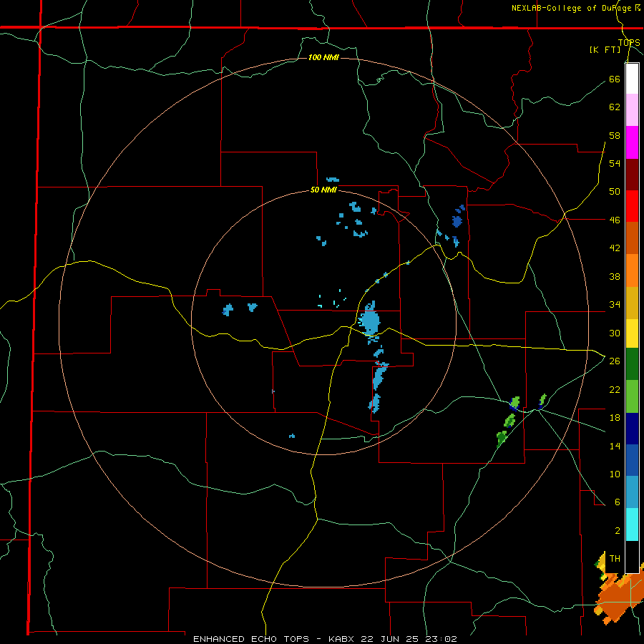Select the 18 scale value
The width and height of the screenshot is (644, 644).
[x=615, y=418]
